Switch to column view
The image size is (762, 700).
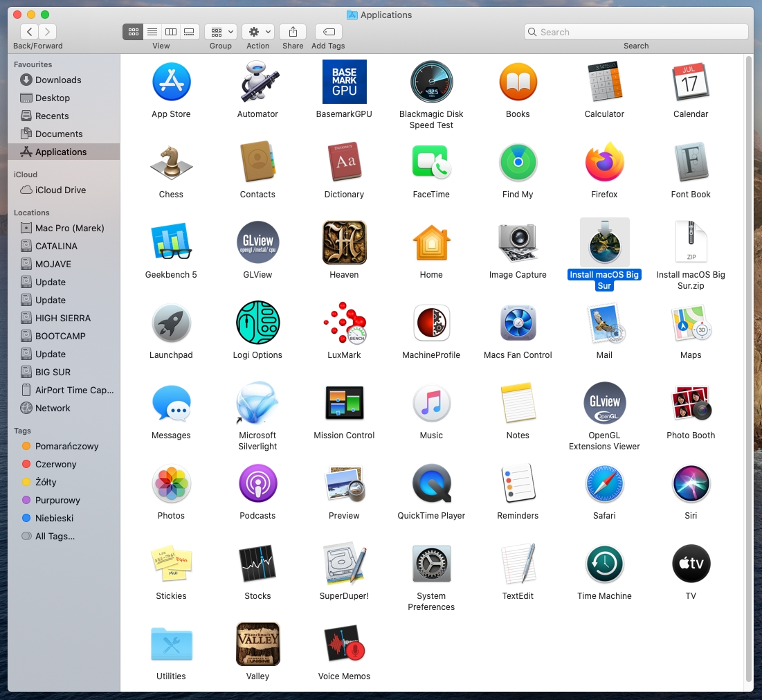point(170,32)
